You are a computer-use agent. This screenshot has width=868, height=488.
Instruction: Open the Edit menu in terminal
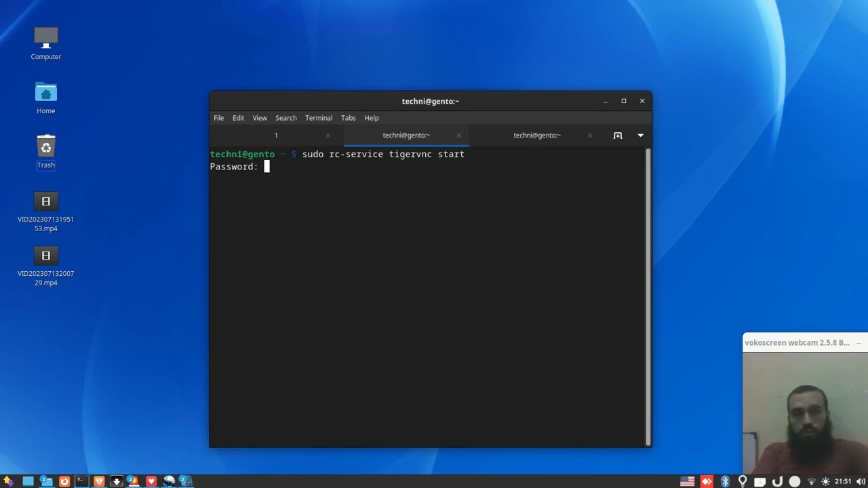click(x=239, y=118)
